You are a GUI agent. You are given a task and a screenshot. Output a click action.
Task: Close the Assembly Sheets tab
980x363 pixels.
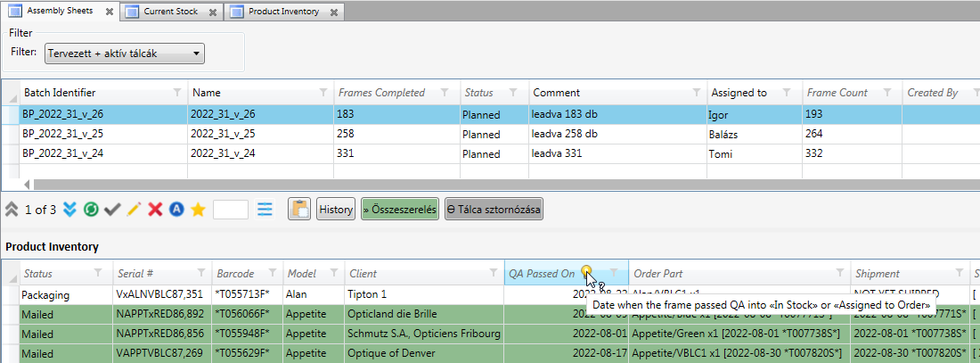(109, 12)
